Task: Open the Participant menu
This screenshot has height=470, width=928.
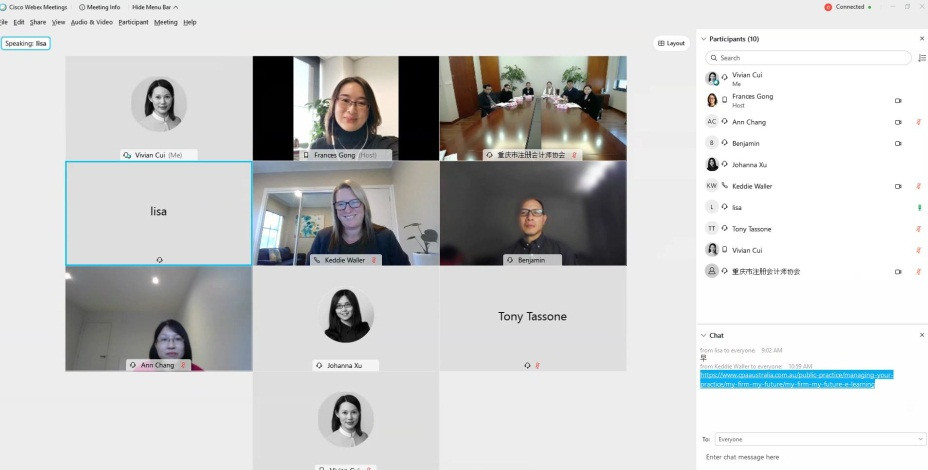Action: pos(133,22)
